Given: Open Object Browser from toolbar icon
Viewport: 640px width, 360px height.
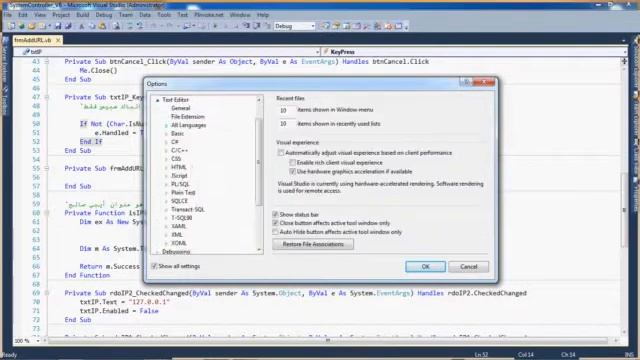Looking at the screenshot, I should (x=347, y=26).
